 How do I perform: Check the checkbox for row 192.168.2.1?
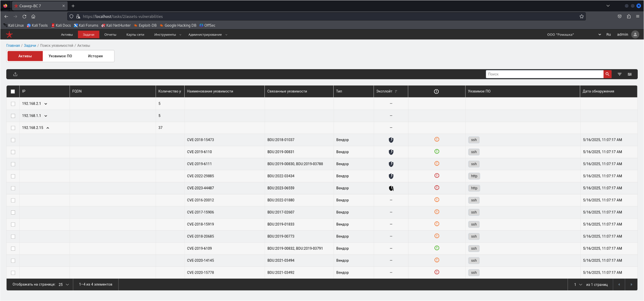[x=13, y=104]
